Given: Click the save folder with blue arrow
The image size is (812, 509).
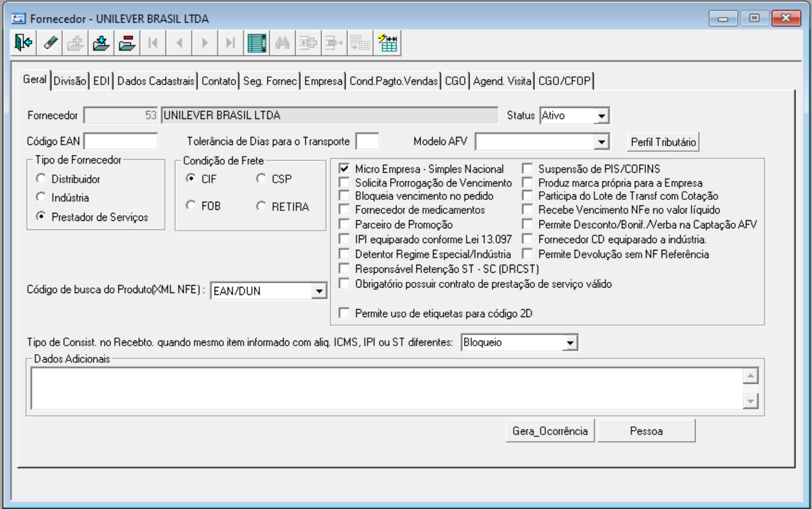Looking at the screenshot, I should click(x=101, y=43).
